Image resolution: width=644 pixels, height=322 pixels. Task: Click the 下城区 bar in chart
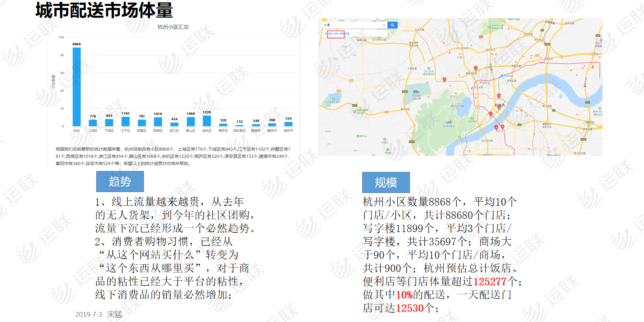(x=109, y=122)
